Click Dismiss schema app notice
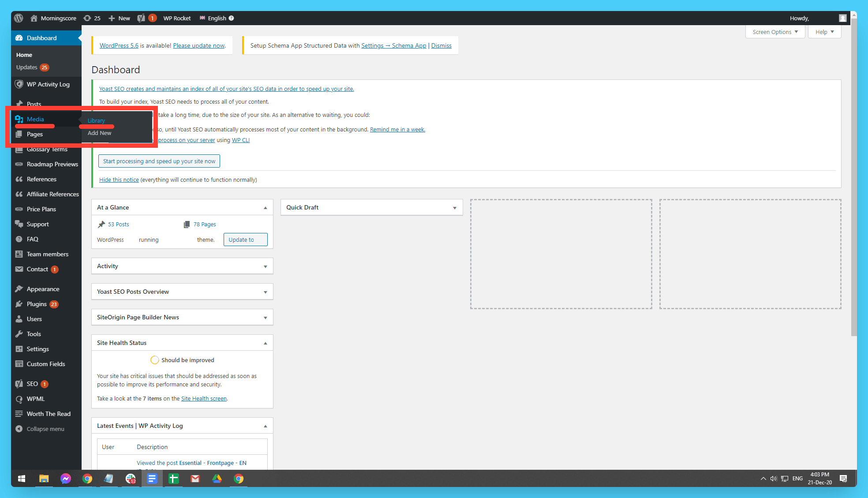The image size is (868, 498). [441, 45]
